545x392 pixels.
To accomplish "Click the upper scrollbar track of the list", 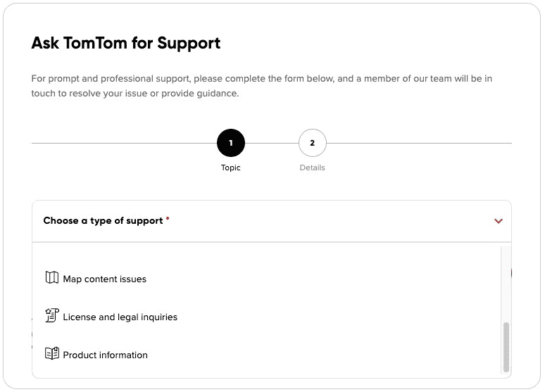I will (x=506, y=282).
